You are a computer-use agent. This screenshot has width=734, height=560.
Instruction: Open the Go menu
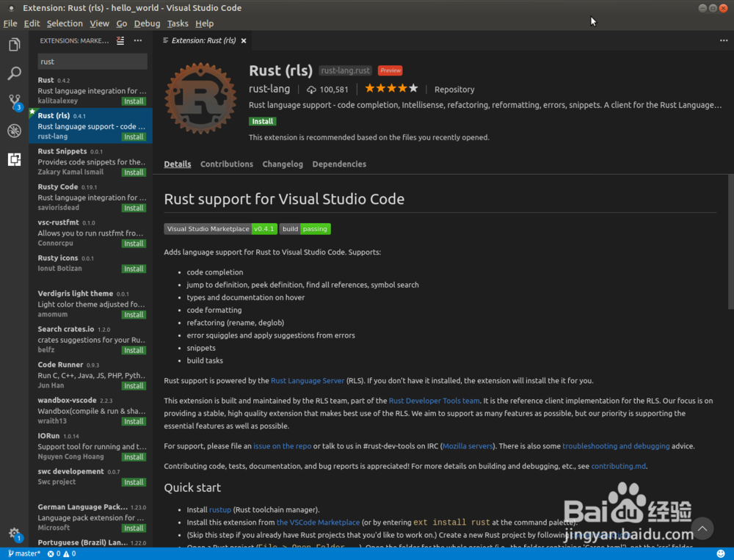pyautogui.click(x=122, y=23)
